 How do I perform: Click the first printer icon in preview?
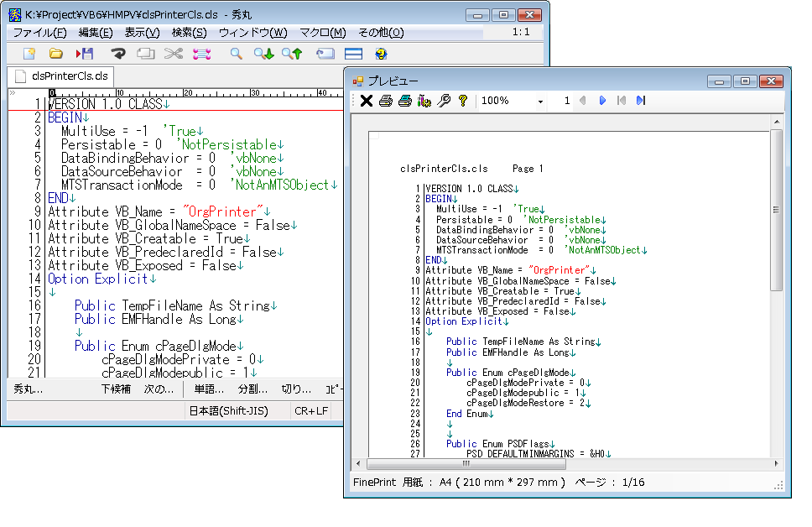pos(385,101)
